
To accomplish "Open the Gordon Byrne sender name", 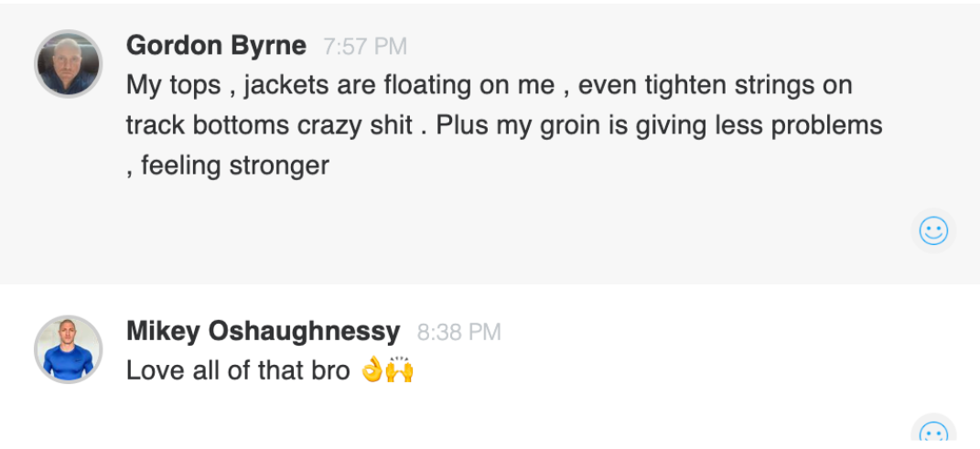I will [x=216, y=46].
